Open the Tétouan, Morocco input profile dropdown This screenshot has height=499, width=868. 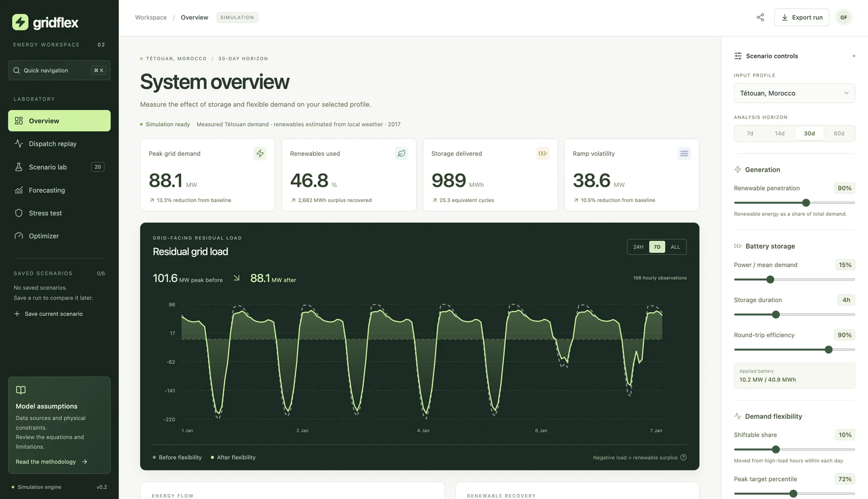pyautogui.click(x=794, y=93)
